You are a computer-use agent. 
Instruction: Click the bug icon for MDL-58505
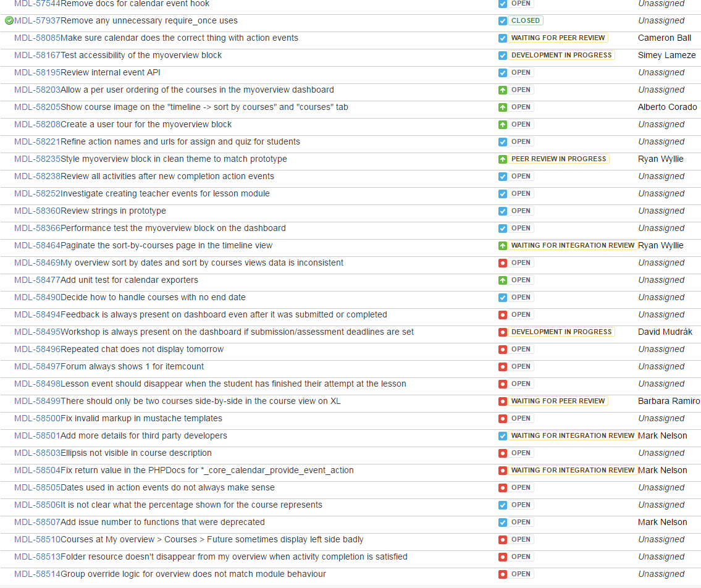click(x=503, y=488)
